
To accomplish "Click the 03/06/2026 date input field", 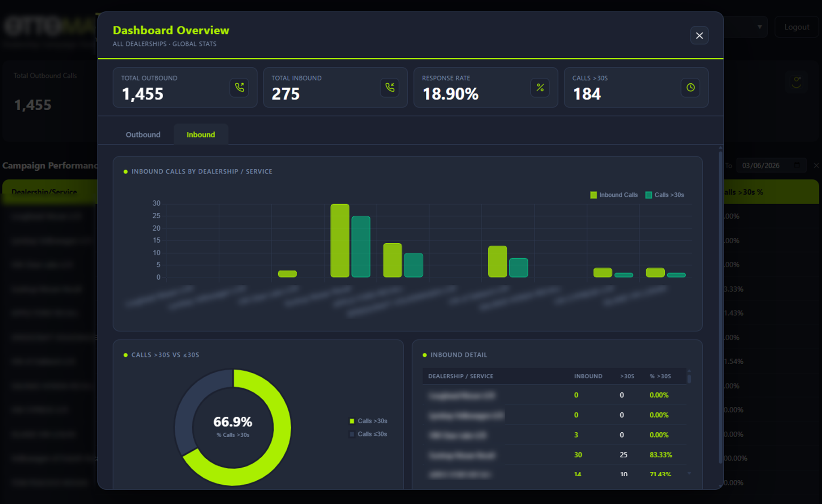I will point(766,165).
